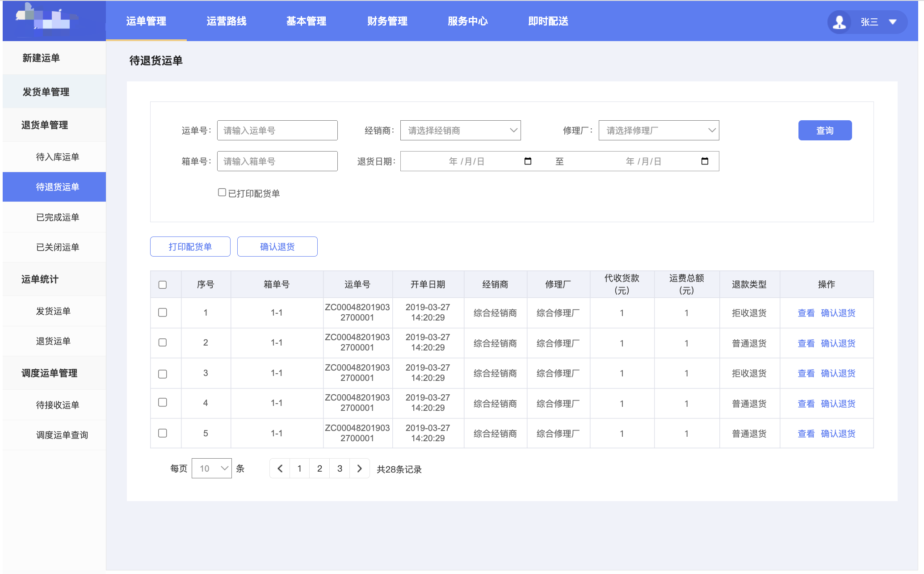Click the 共28条记录 total text
The height and width of the screenshot is (574, 924).
(x=399, y=469)
